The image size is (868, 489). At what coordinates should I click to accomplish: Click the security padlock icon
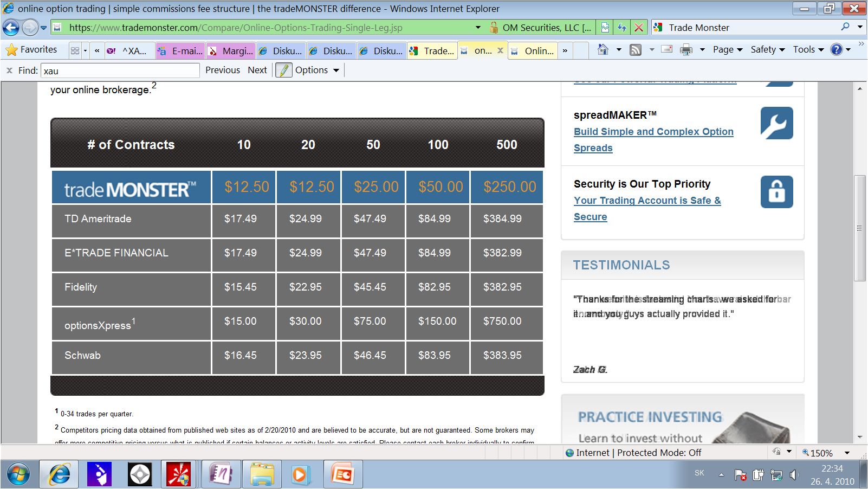click(776, 192)
